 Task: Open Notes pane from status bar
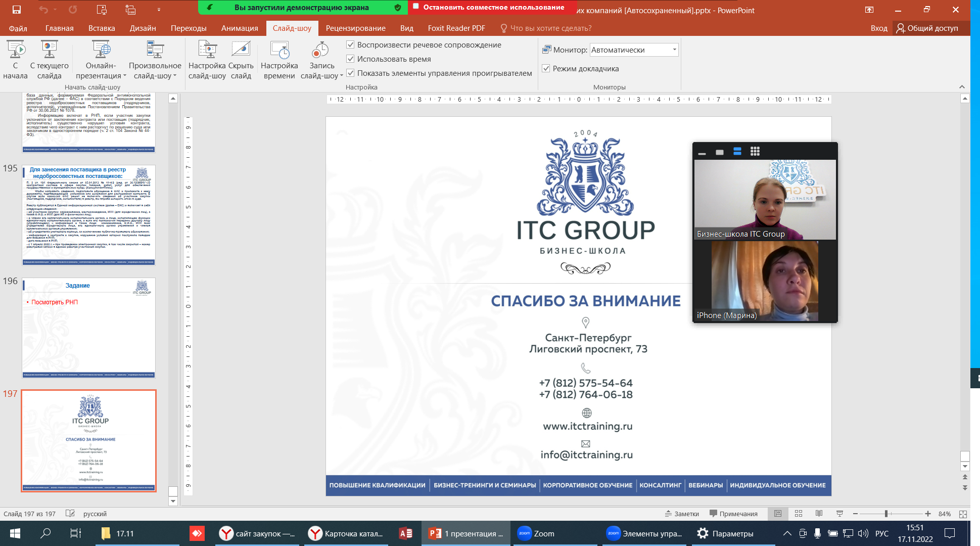[x=682, y=514]
